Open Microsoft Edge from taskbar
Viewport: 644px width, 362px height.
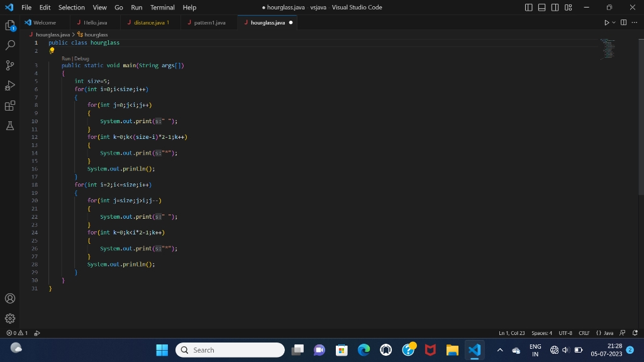tap(364, 350)
